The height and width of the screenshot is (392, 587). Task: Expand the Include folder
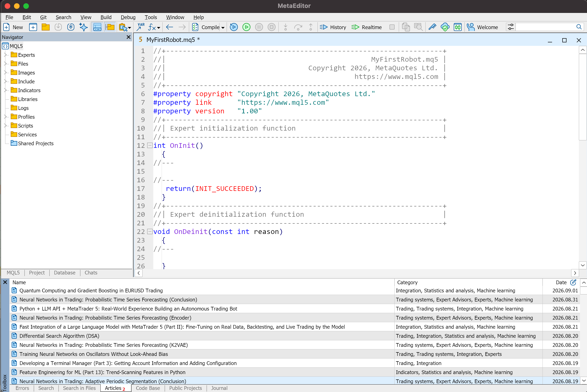[5, 81]
